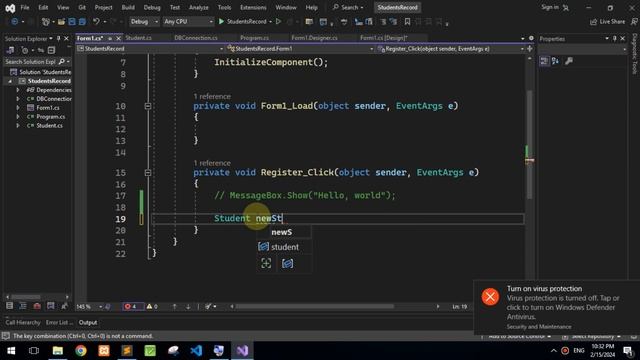Toggle auto-hide pin on Properties panel

[x=615, y=38]
